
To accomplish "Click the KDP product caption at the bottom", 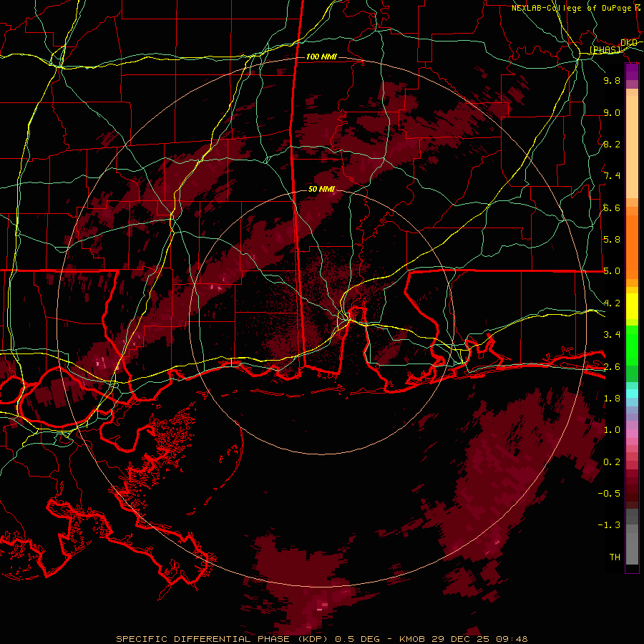I will pyautogui.click(x=322, y=639).
